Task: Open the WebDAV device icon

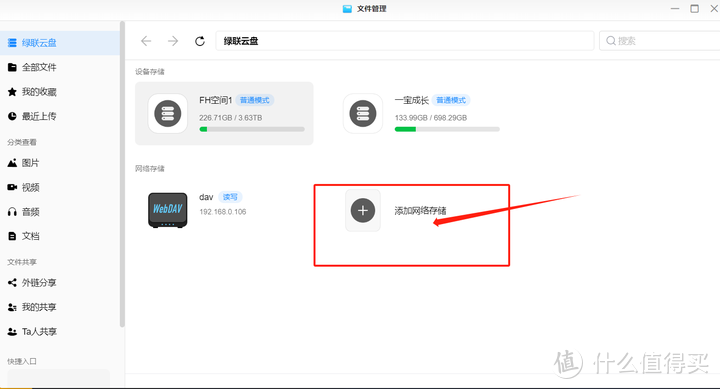Action: 168,210
